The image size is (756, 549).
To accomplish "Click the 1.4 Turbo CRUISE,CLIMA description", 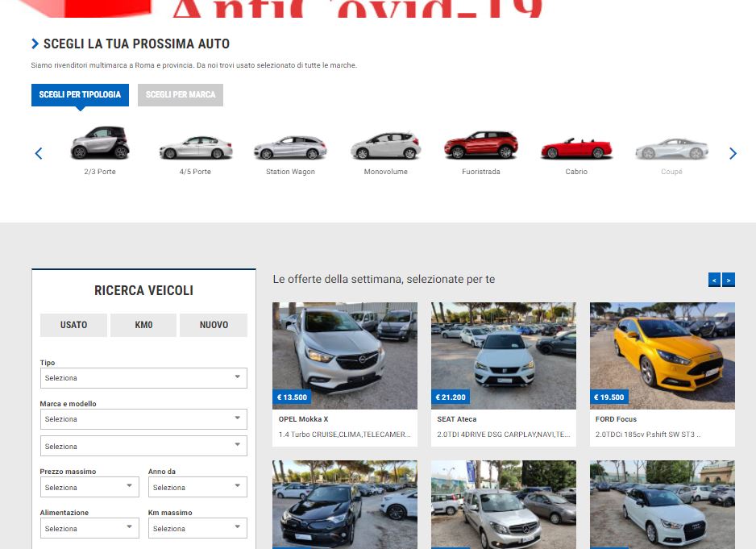I will 345,435.
